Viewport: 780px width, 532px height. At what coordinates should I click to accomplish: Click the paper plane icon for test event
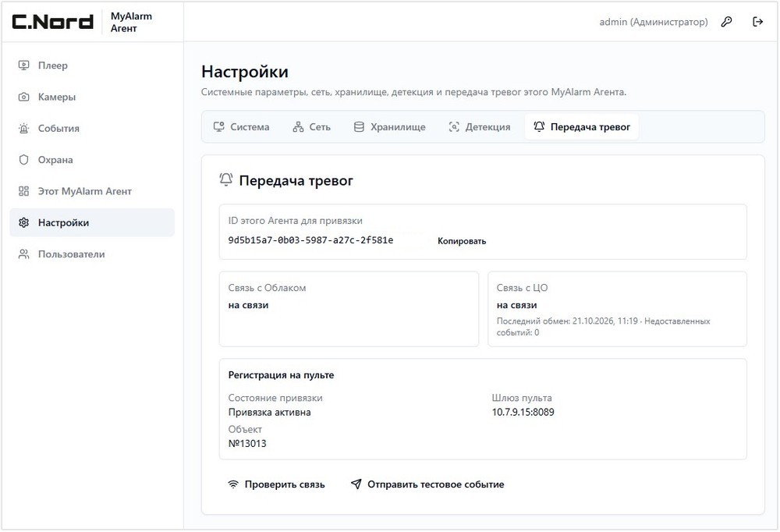[x=356, y=484]
